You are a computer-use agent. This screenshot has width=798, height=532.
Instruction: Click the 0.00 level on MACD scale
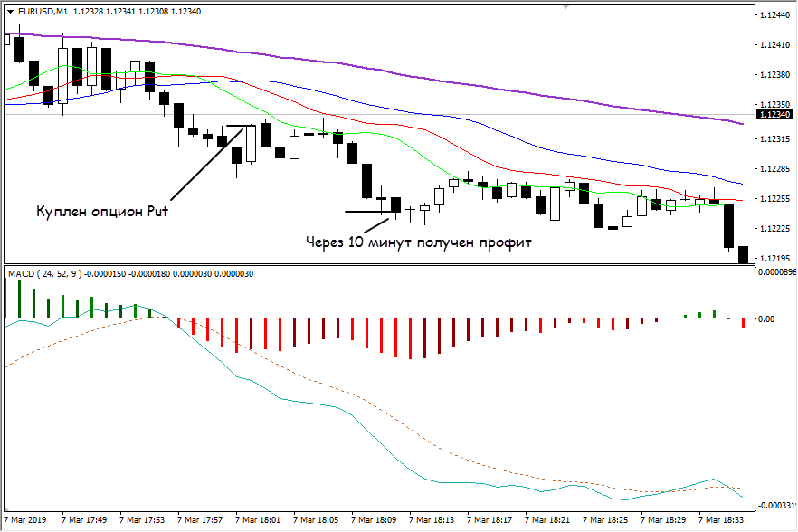[767, 318]
